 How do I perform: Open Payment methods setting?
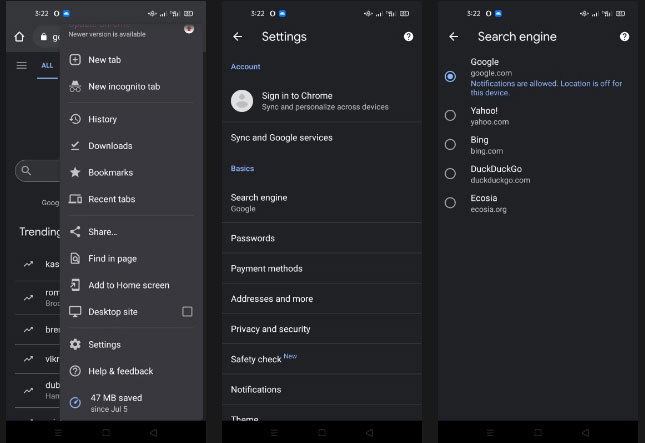pos(322,269)
